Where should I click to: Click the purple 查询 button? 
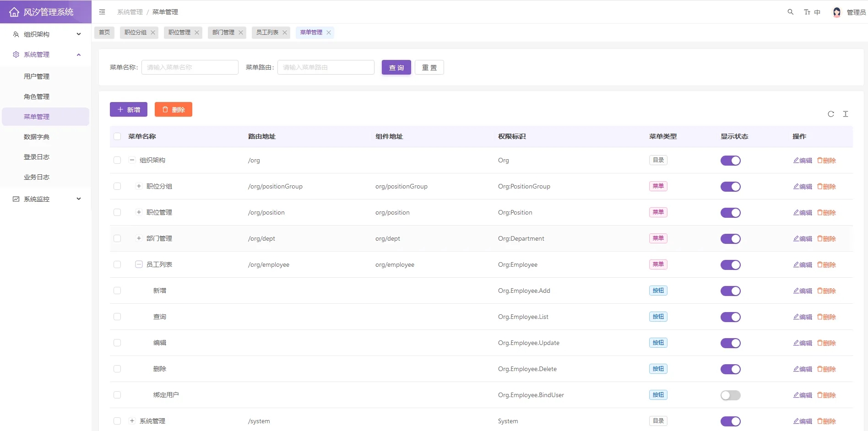coord(396,67)
